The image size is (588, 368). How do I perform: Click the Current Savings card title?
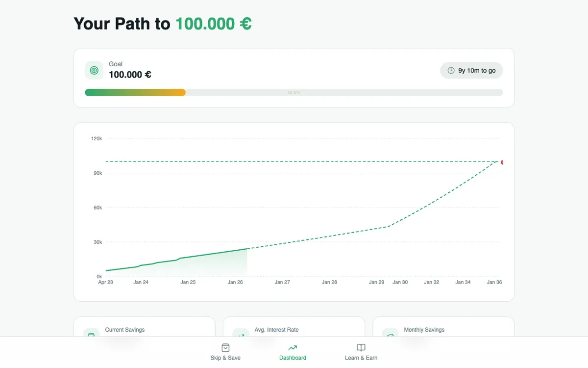(x=125, y=330)
